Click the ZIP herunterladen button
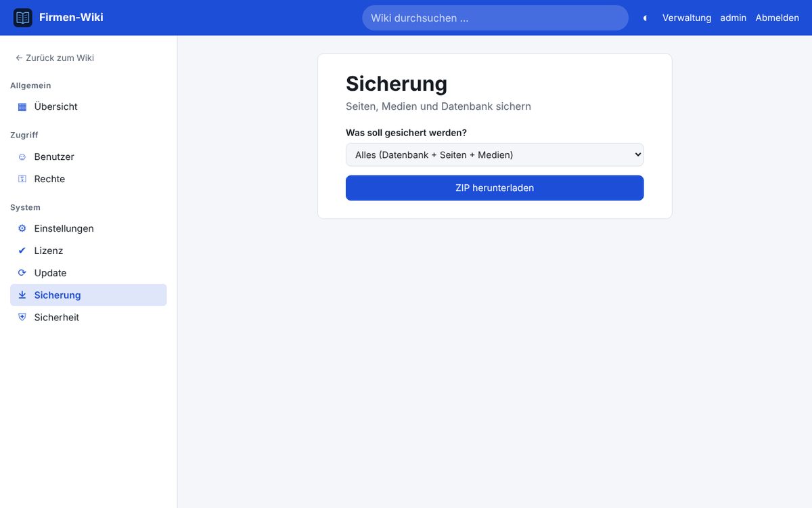The height and width of the screenshot is (508, 812). 495,188
